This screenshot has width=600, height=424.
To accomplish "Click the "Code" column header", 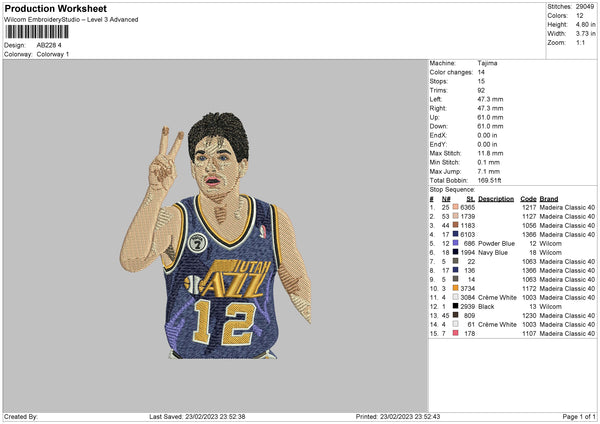I will coord(528,199).
